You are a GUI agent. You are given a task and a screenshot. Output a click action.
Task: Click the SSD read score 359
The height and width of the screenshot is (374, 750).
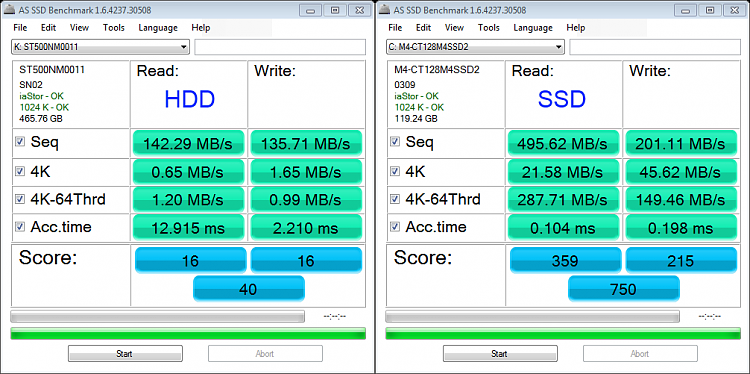pos(565,260)
